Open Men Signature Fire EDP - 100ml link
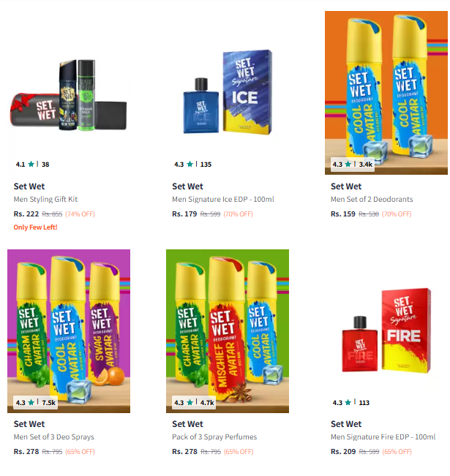The height and width of the screenshot is (476, 450). pos(383,437)
